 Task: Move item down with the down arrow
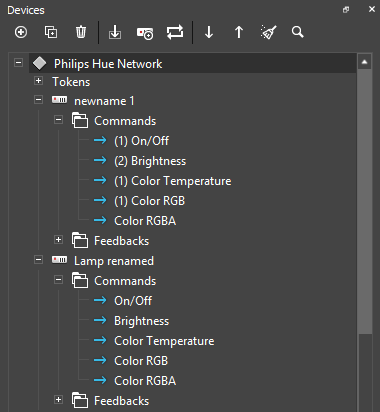(209, 32)
